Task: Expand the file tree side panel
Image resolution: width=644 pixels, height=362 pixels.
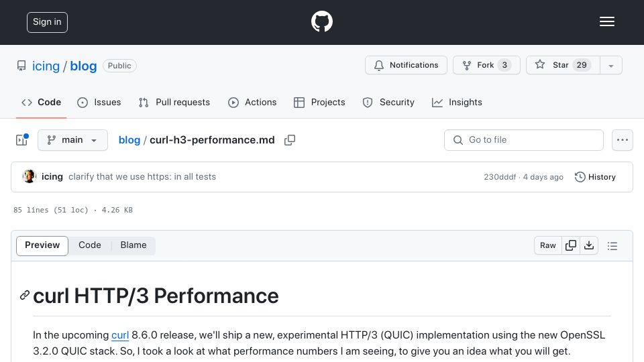Action: pyautogui.click(x=21, y=140)
